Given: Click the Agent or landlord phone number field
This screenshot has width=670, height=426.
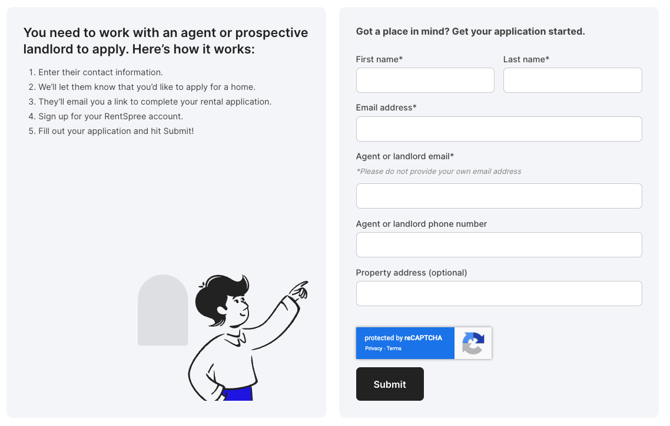Looking at the screenshot, I should [499, 245].
